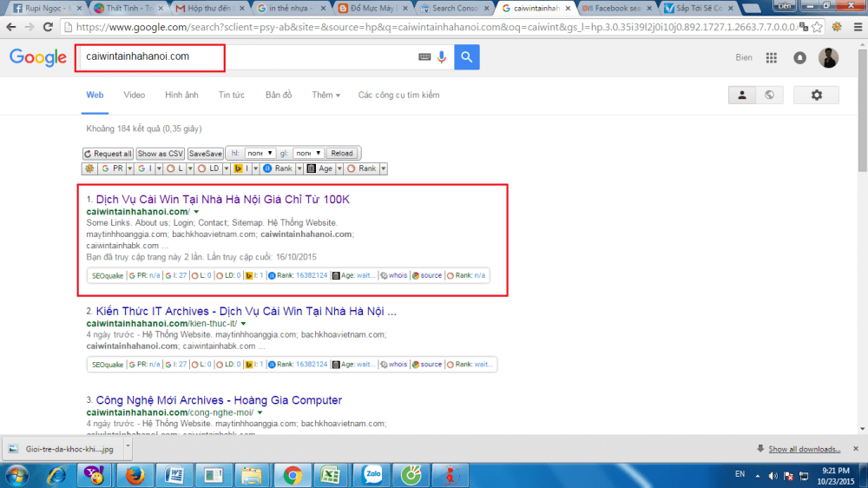Click the SEOquake extension icon in toolbar
The image size is (868, 488).
tap(837, 27)
